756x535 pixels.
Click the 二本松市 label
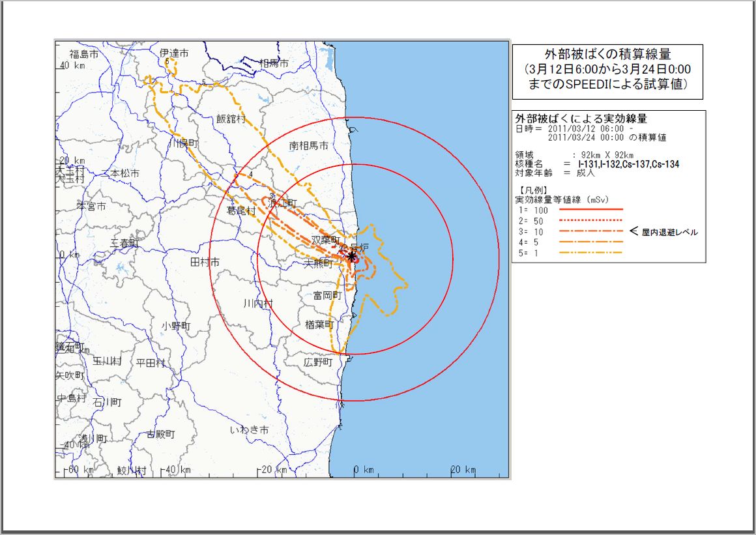coord(120,173)
